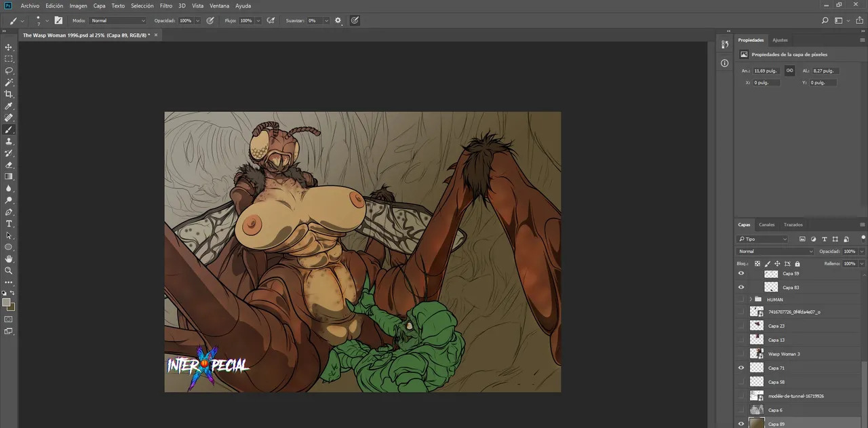The width and height of the screenshot is (868, 428).
Task: Select the Eyedropper tool
Action: 9,106
